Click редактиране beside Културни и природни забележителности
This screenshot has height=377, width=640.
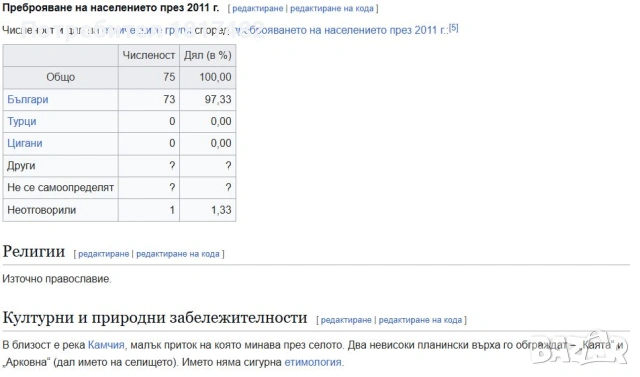[x=346, y=320]
